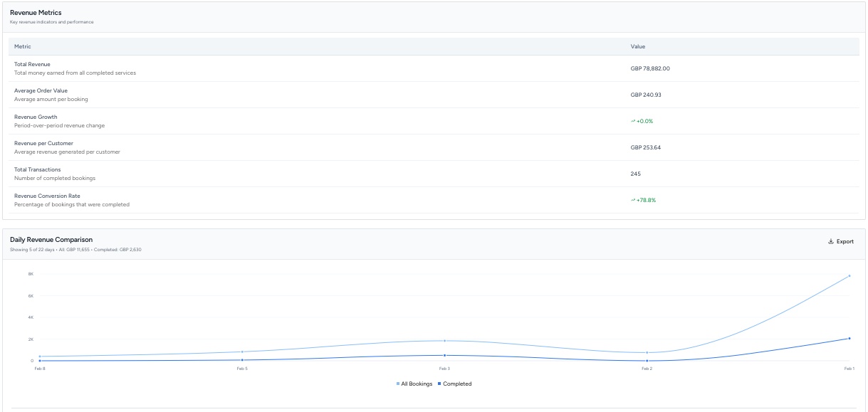The width and height of the screenshot is (868, 412).
Task: Toggle the All Bookings series visibility
Action: tap(417, 384)
